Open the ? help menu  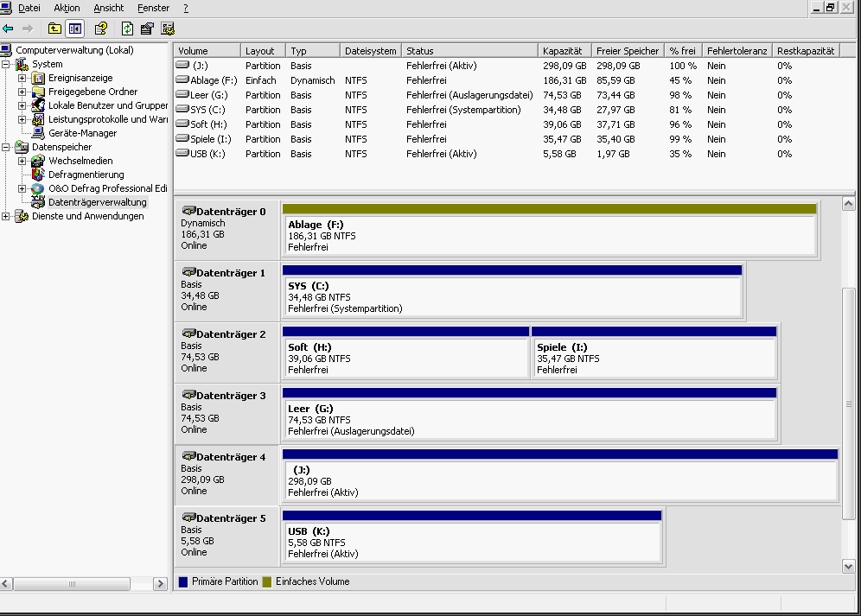point(186,8)
